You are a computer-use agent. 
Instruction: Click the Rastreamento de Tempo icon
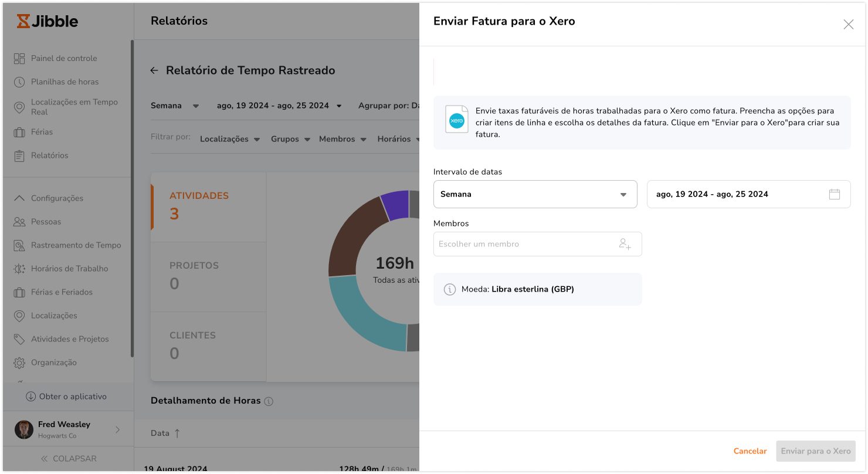point(19,245)
